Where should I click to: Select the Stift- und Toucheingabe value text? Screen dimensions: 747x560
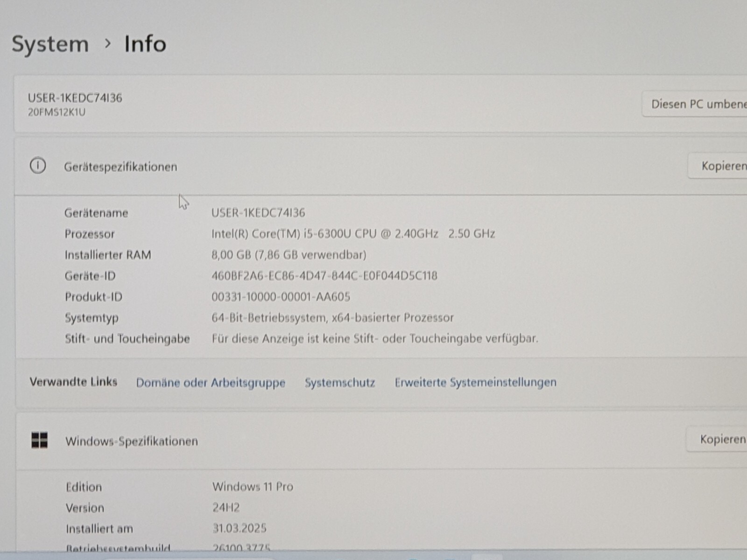click(x=375, y=338)
